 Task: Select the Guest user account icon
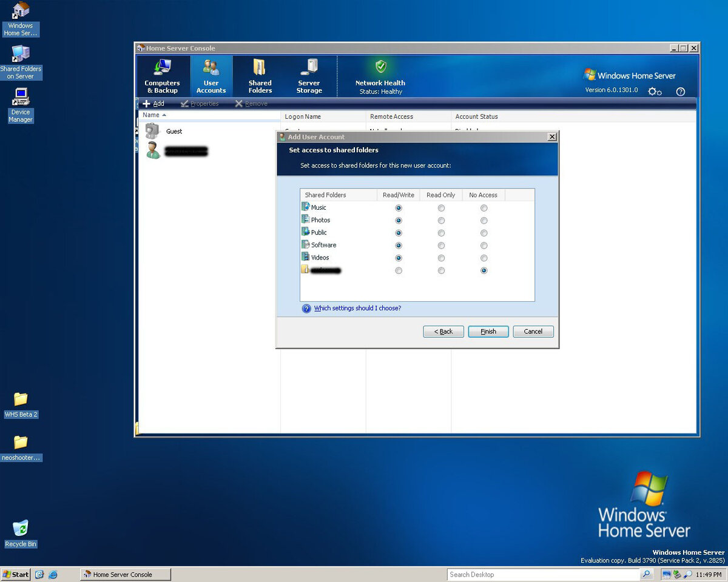point(152,131)
